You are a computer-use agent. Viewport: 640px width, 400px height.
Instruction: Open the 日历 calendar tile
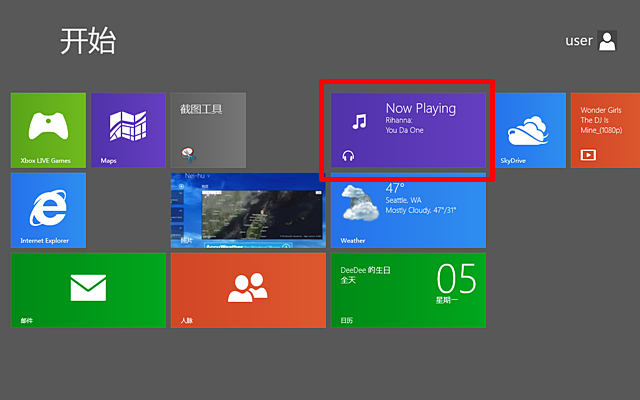click(x=408, y=290)
